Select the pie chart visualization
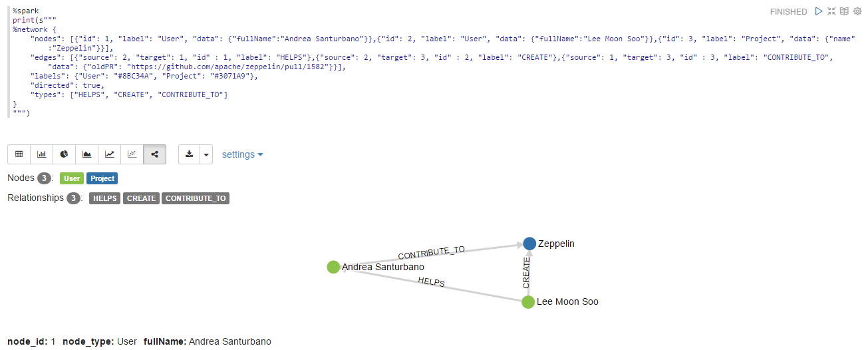 pyautogui.click(x=64, y=154)
